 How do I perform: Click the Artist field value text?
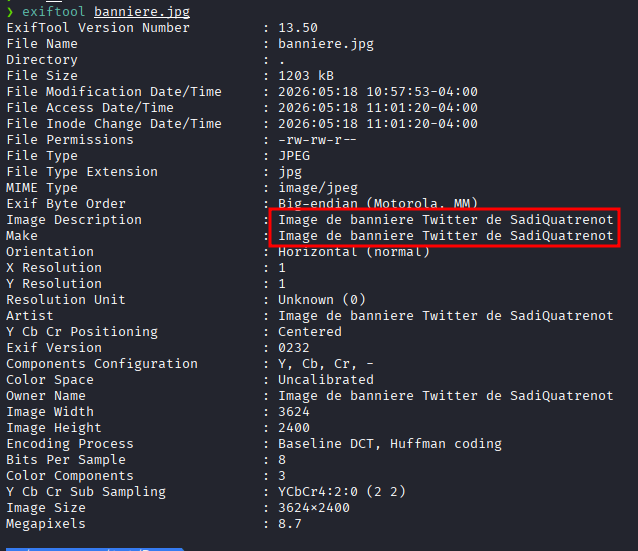(446, 316)
